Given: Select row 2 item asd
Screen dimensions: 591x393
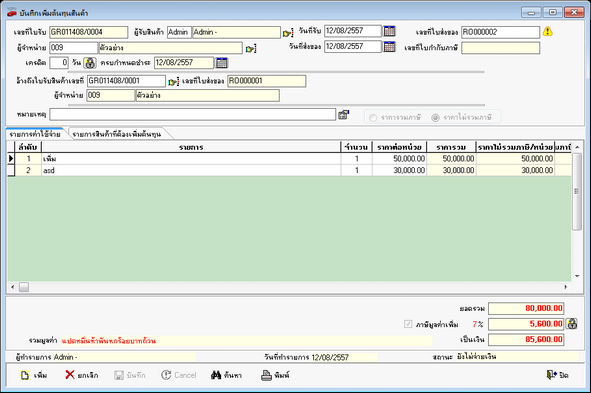Looking at the screenshot, I should (x=191, y=170).
